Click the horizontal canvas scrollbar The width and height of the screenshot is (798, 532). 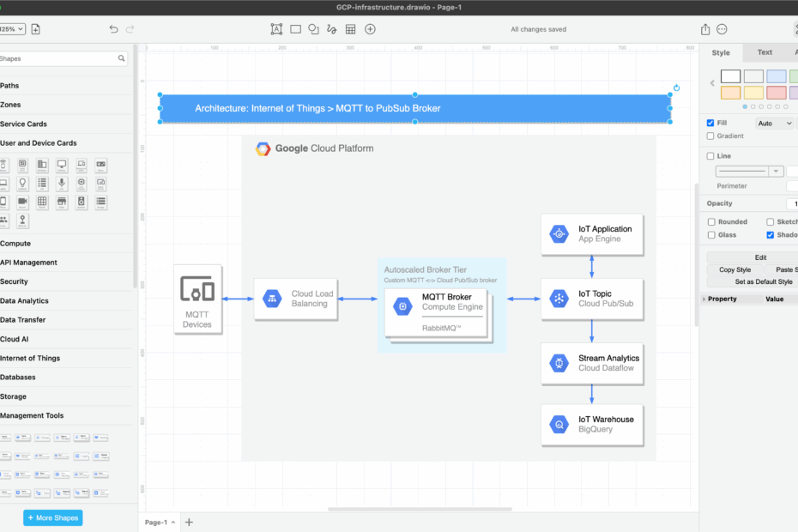click(420, 509)
